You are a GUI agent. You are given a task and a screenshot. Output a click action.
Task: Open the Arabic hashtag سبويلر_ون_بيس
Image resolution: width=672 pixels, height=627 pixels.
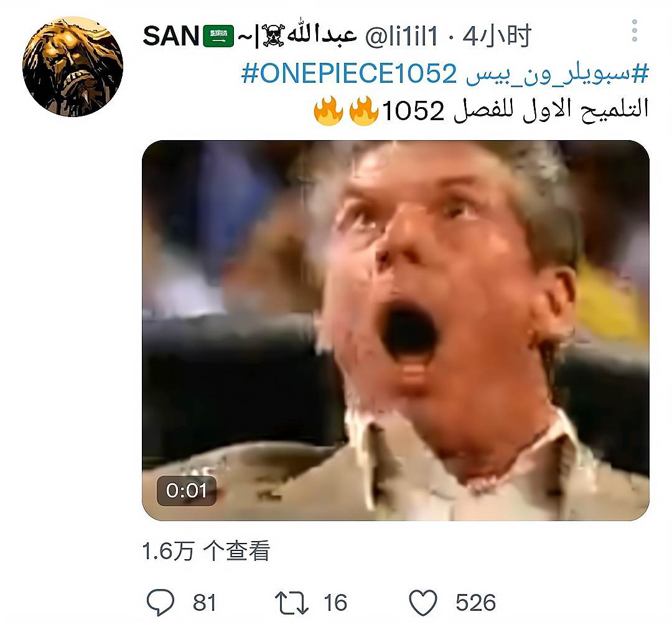(x=558, y=74)
